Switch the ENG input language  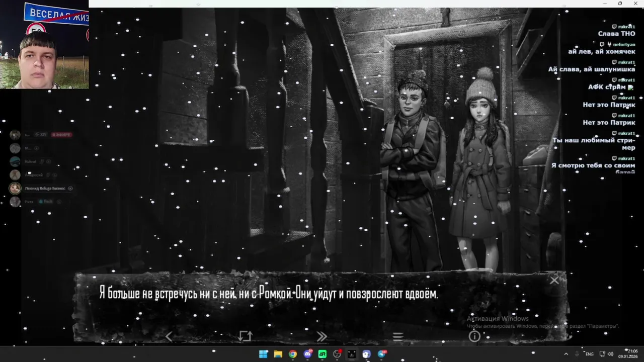[590, 354]
